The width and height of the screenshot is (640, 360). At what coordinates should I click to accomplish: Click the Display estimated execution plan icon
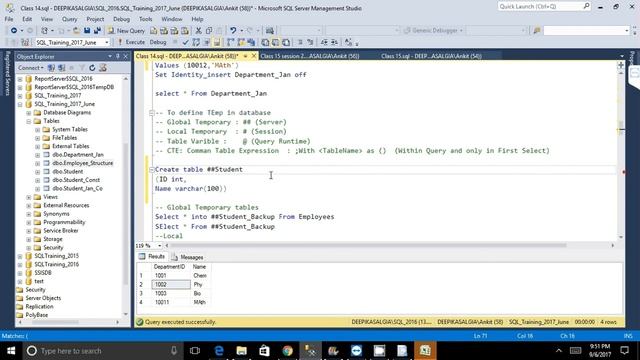(196, 42)
